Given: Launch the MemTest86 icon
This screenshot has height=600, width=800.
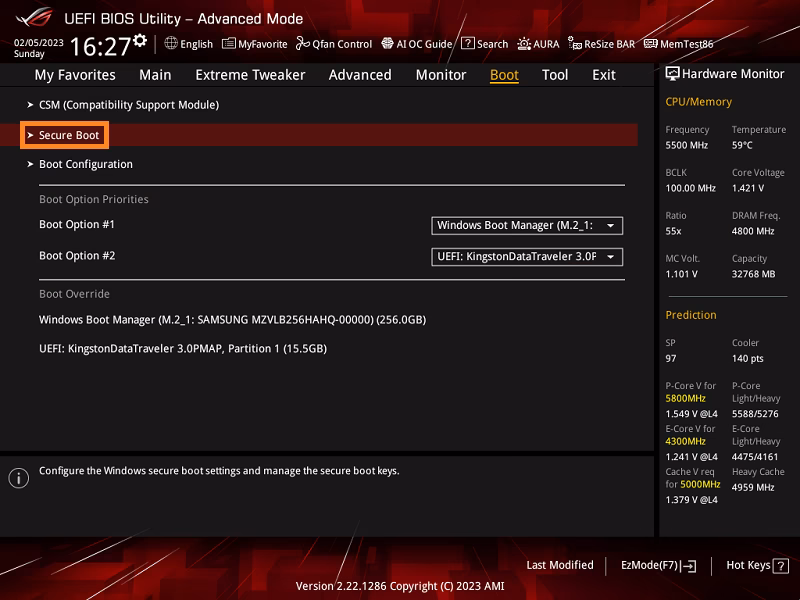Looking at the screenshot, I should click(x=651, y=44).
